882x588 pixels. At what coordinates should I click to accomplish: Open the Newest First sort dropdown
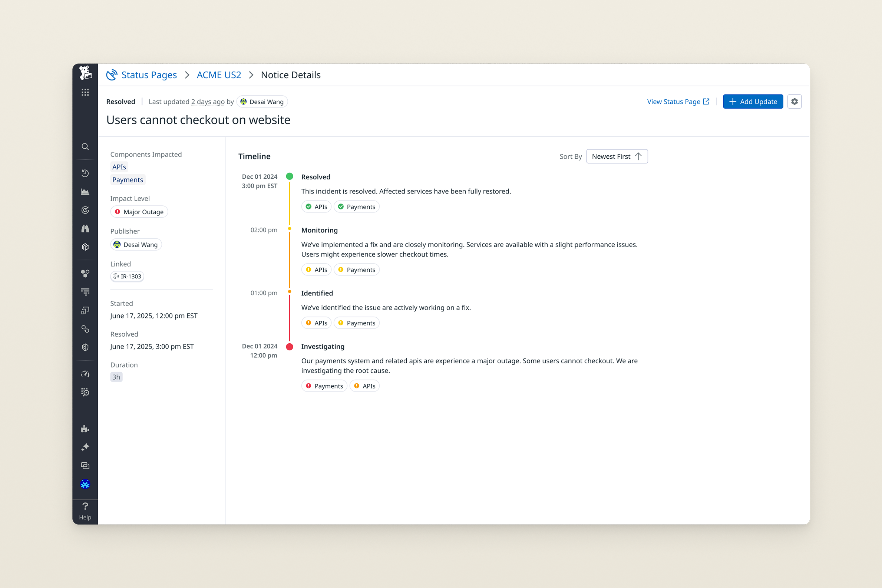(617, 156)
